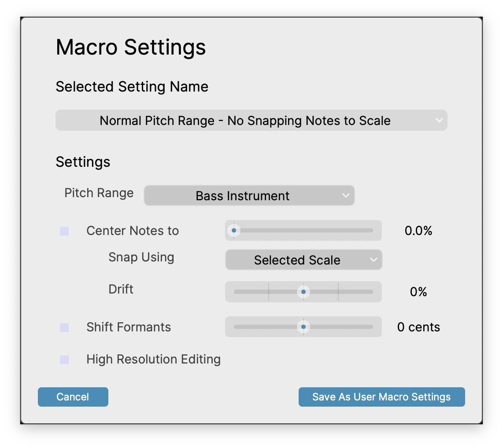Image resolution: width=503 pixels, height=448 pixels.
Task: Enable the Shift Formants checkbox
Action: tap(64, 327)
